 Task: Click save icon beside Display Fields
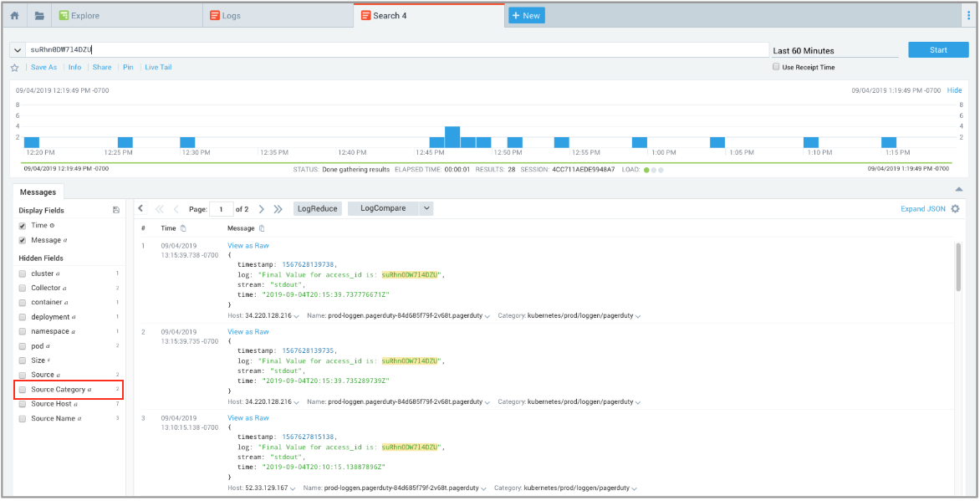[x=116, y=211]
